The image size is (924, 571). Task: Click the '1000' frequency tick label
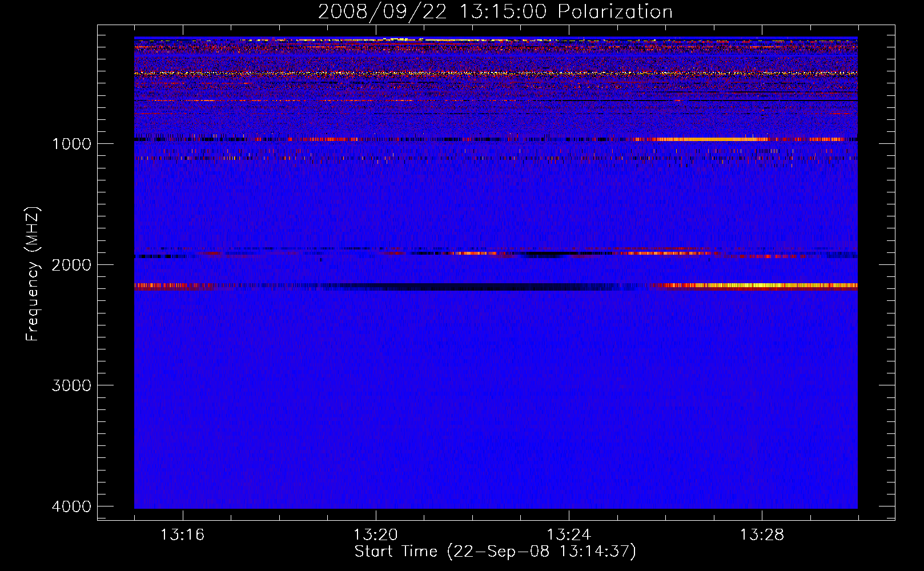coord(71,143)
